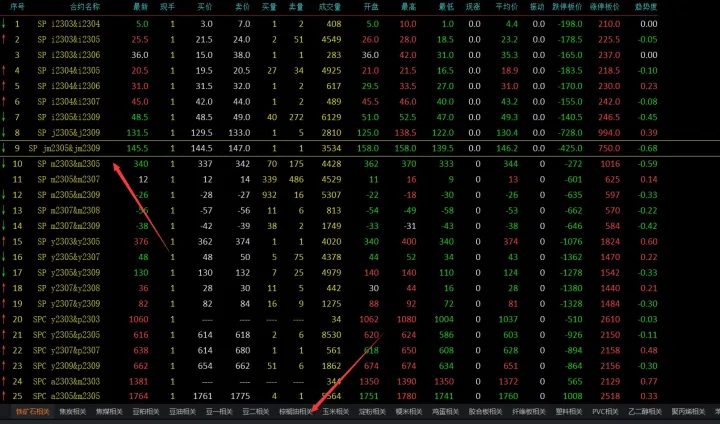Viewport: 720px width, 424px height.
Task: Select the SP m2307&m2309 contract row
Action: [69, 210]
